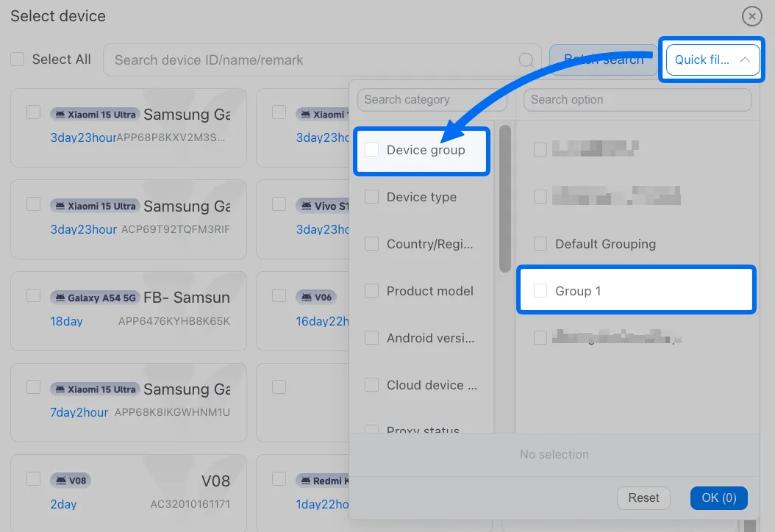Screen dimensions: 775x532
Task: Focus the Search option field
Action: [637, 100]
